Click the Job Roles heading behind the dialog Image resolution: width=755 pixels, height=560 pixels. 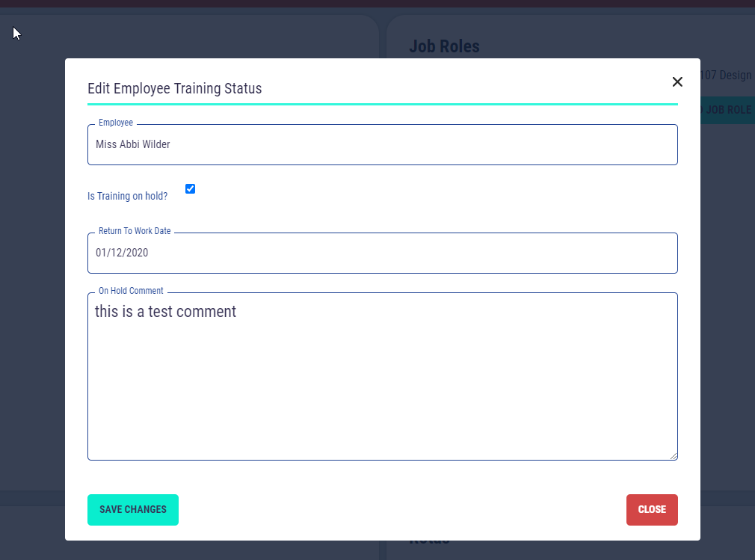[x=444, y=46]
